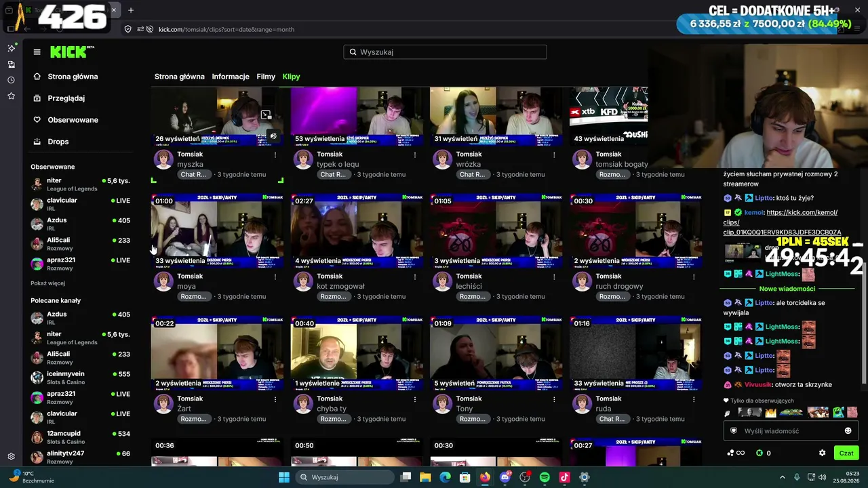Open the Kick sidebar hamburger menu
Viewport: 868px width, 488px height.
coord(37,52)
